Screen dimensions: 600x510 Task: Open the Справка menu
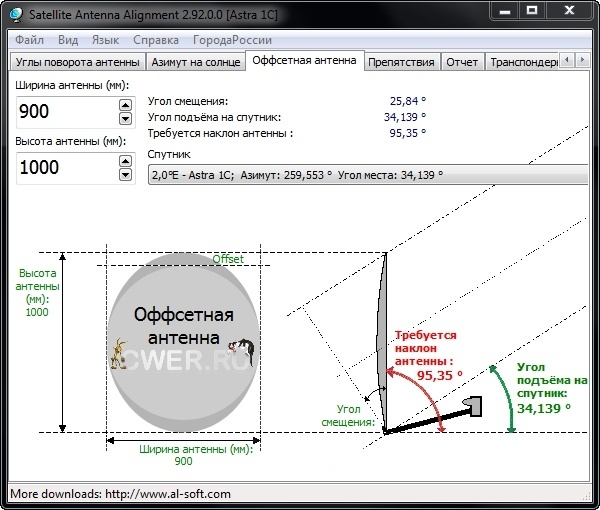click(x=156, y=40)
